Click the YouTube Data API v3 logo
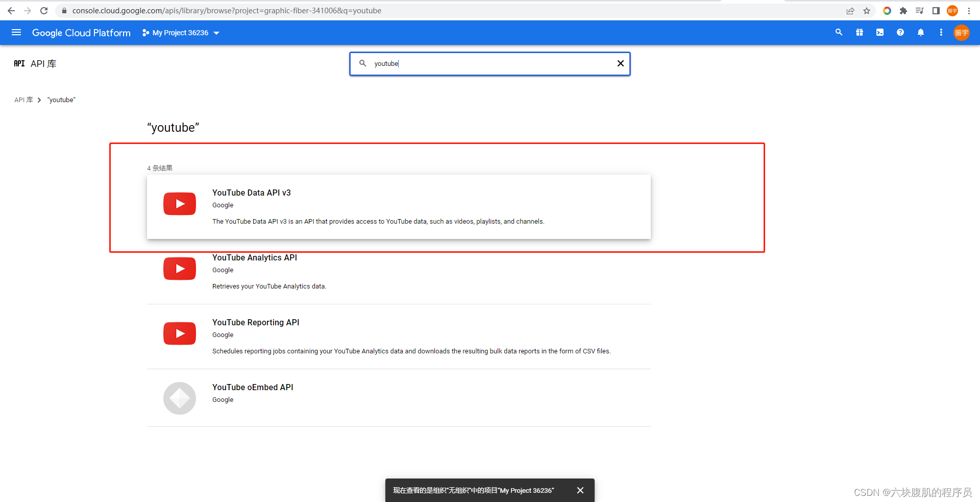The image size is (980, 502). 180,204
